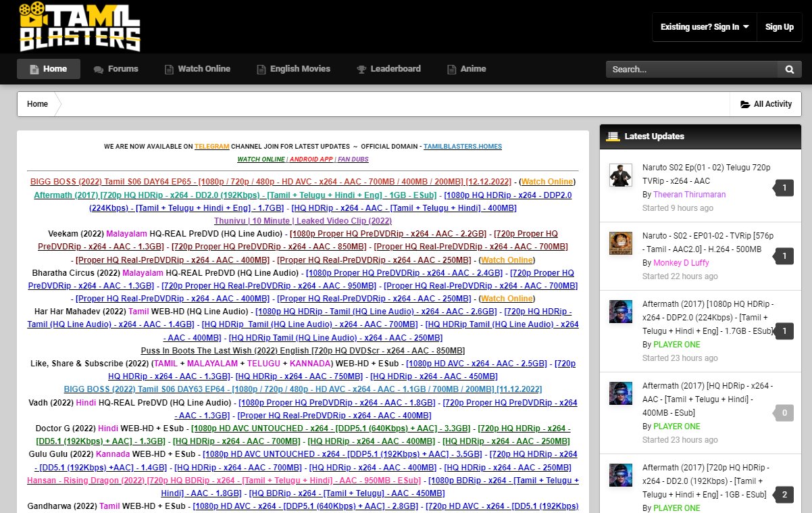Open Gulu Gulu 1080p HD AVC UNTOUCHED 3.5GB link

pos(342,454)
